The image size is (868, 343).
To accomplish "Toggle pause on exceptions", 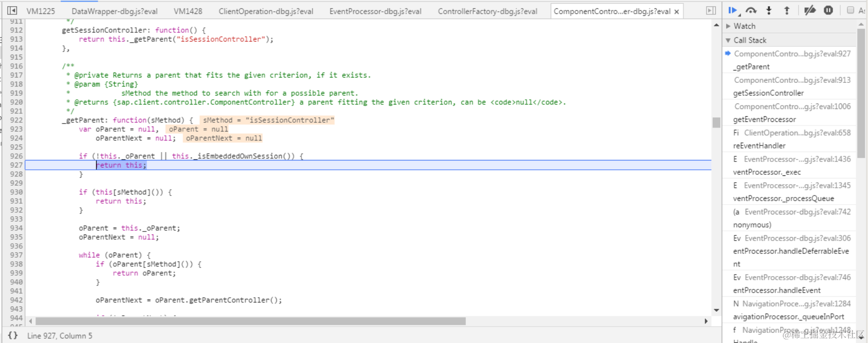I will click(828, 10).
